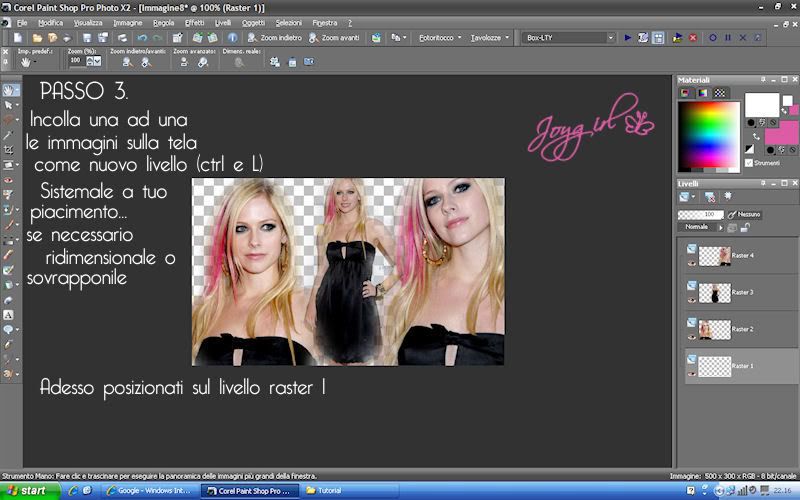This screenshot has height=500, width=800.
Task: Undo the last action
Action: click(x=142, y=38)
